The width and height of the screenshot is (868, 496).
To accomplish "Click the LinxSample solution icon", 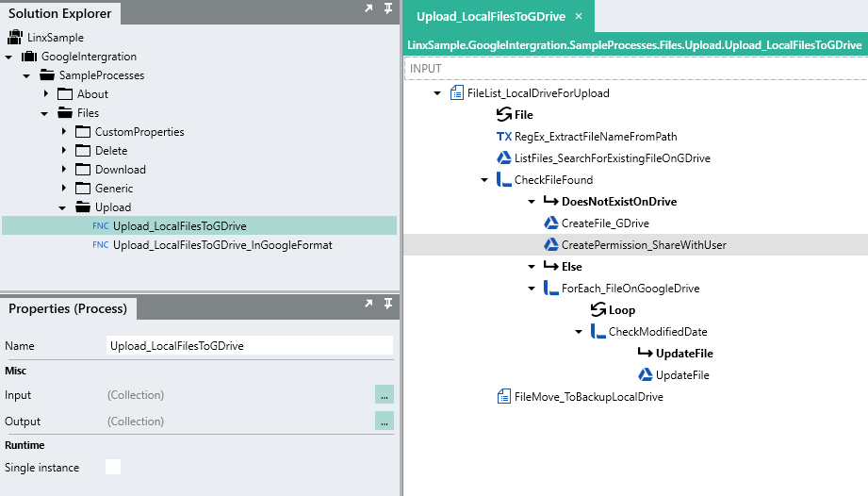I will pyautogui.click(x=15, y=38).
